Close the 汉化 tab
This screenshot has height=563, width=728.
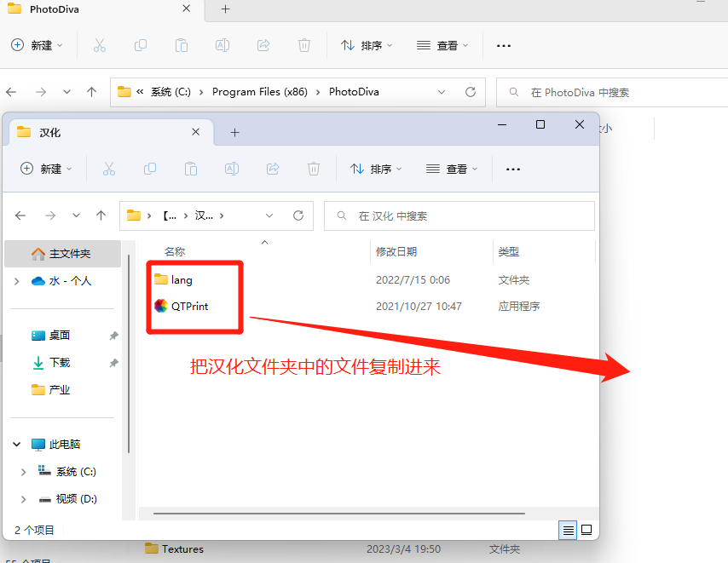click(x=196, y=132)
